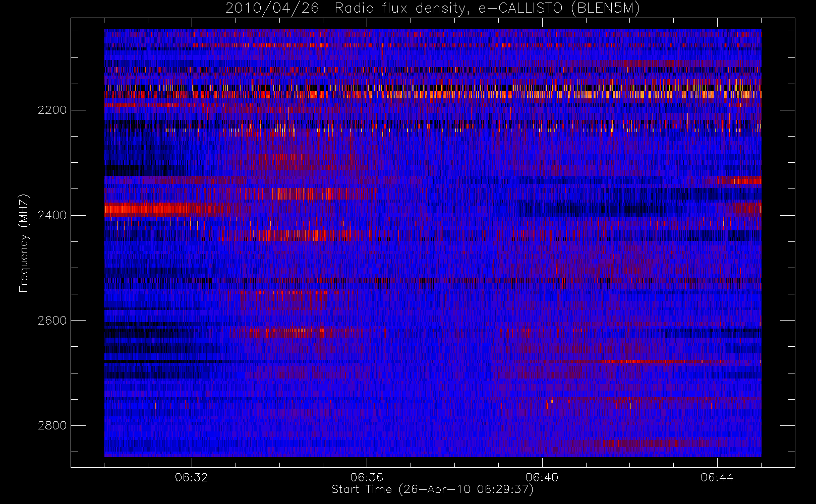Click the plot title '2010/04/26 Radio flux density'

coord(432,8)
